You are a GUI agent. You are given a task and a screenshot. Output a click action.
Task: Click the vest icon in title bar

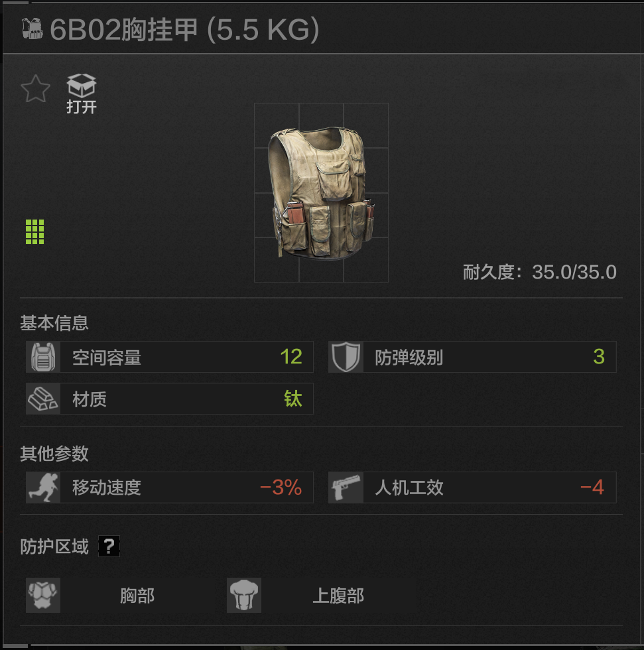tap(32, 29)
